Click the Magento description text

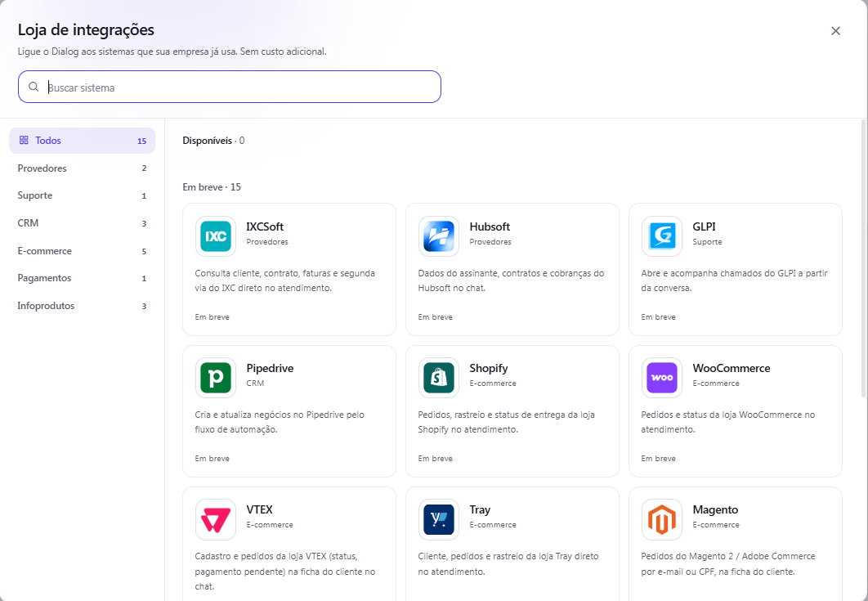point(728,564)
